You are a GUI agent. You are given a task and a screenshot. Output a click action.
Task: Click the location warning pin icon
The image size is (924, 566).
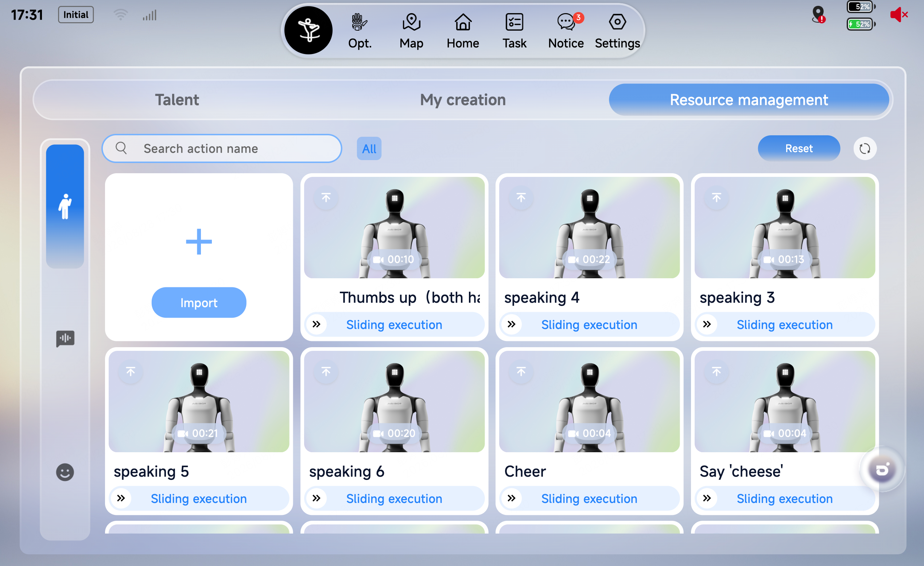tap(818, 15)
